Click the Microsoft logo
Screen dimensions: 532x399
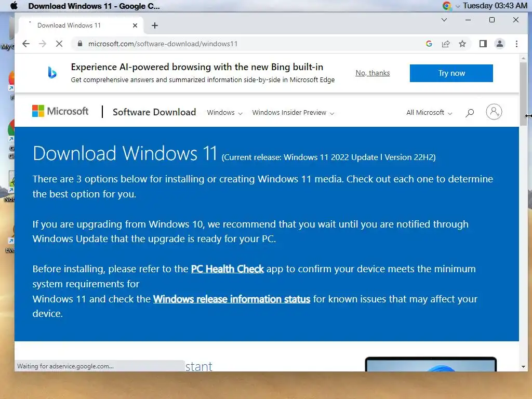(60, 111)
